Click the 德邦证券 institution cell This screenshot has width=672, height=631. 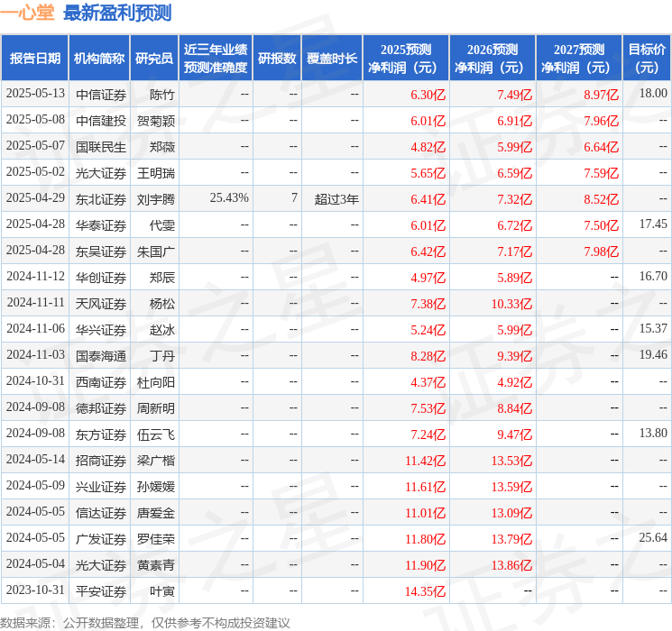click(101, 407)
